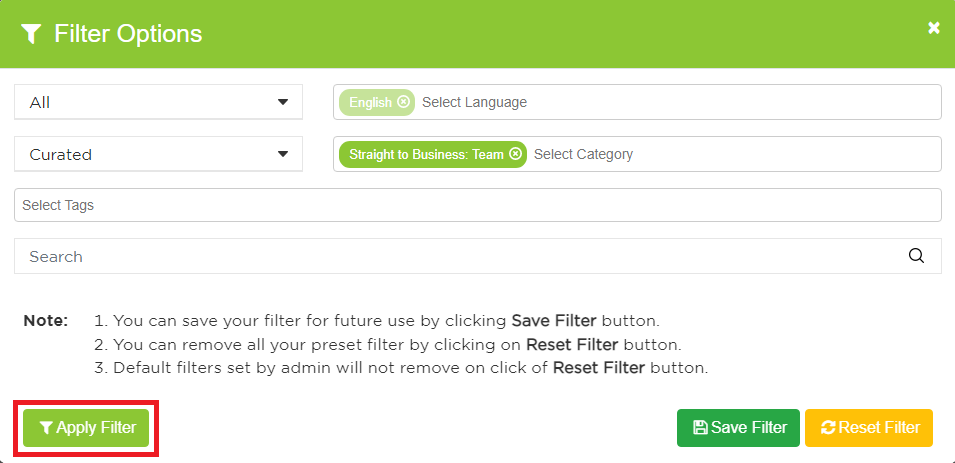Expand the "Curated" dropdown
Viewport: 955px width, 463px height.
click(158, 154)
